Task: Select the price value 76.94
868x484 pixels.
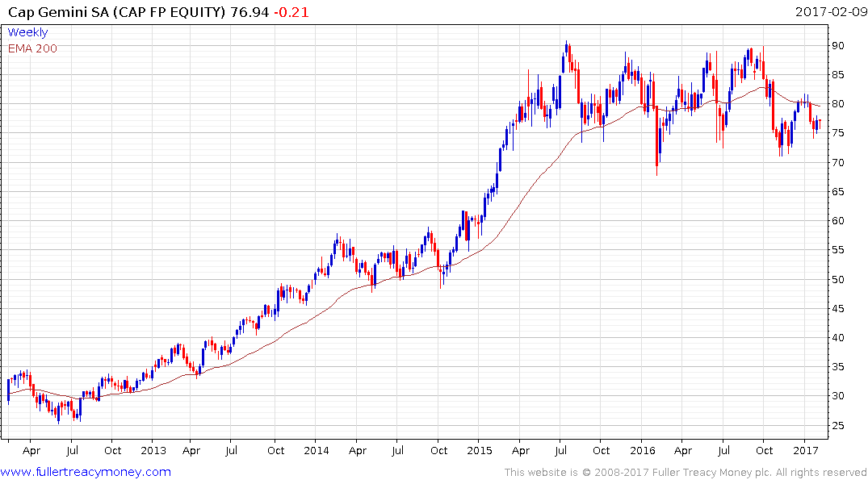Action: (249, 11)
